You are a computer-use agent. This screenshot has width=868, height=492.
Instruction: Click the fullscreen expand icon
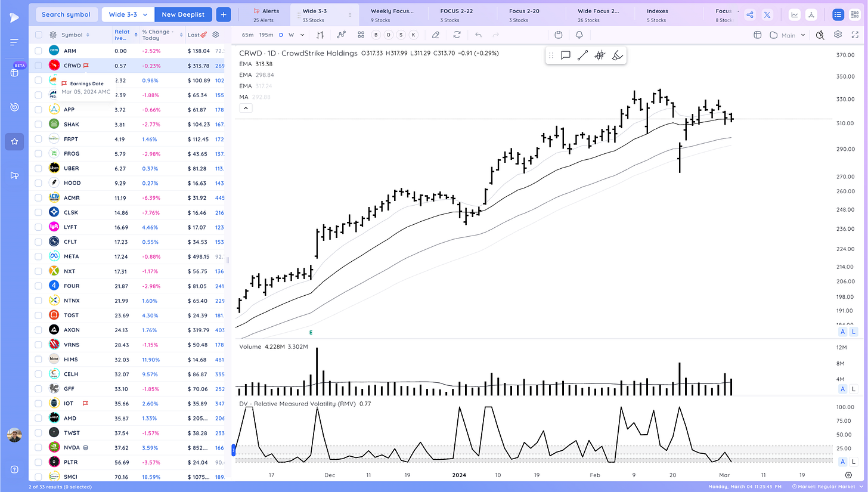click(856, 35)
